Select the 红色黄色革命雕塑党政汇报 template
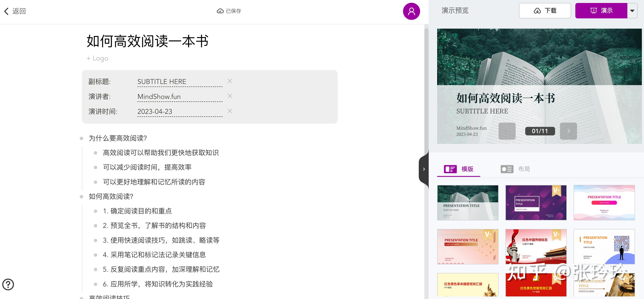644x299 pixels. 467,285
